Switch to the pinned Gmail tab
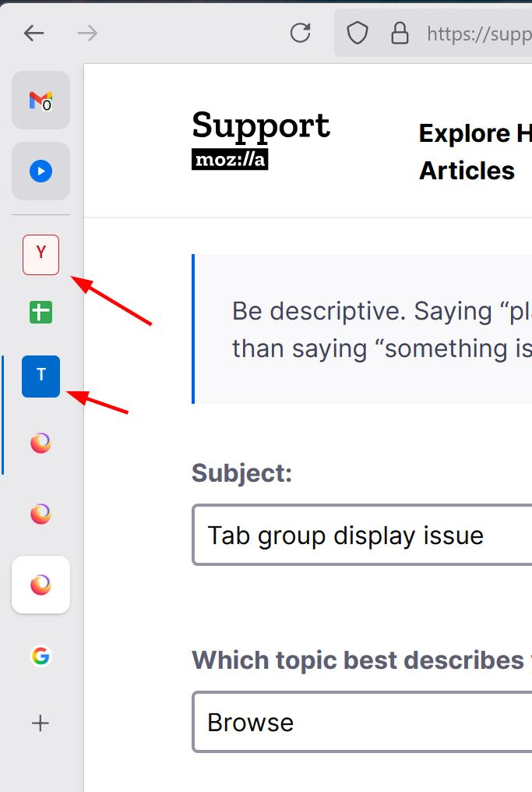The height and width of the screenshot is (792, 532). click(x=41, y=100)
